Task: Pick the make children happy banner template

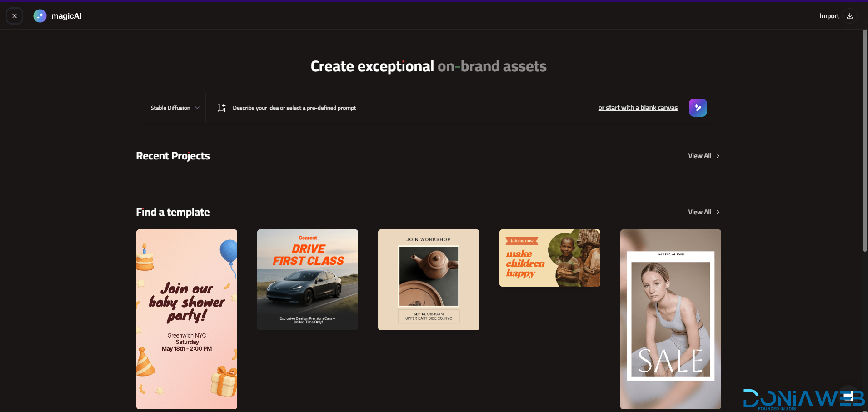Action: pos(549,258)
